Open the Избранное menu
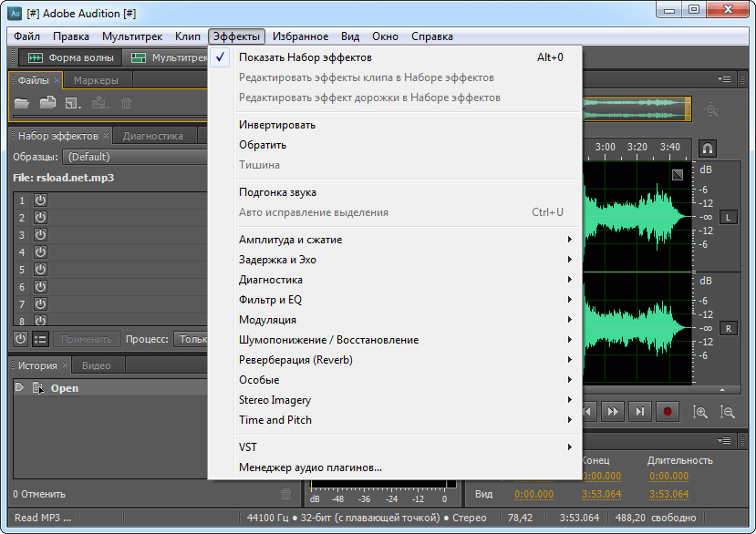The height and width of the screenshot is (534, 756). point(300,36)
